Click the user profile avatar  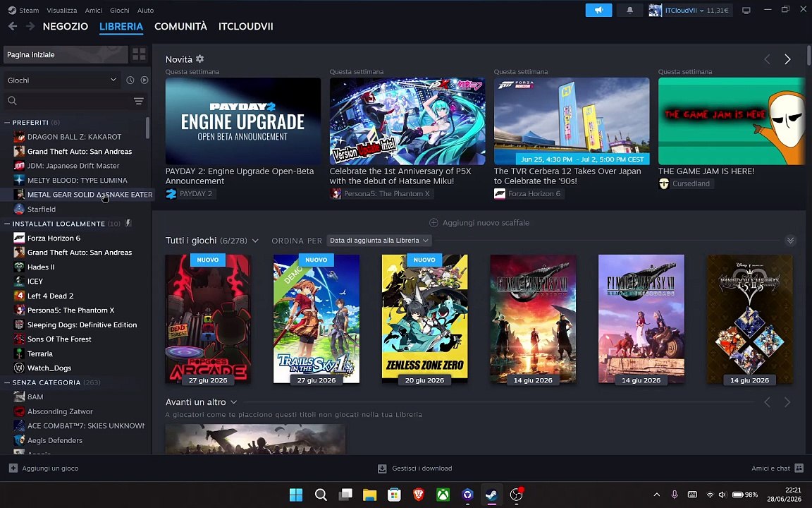point(655,10)
